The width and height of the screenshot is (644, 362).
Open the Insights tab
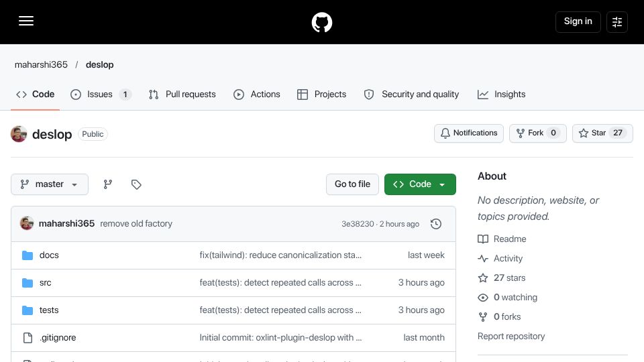click(x=502, y=95)
